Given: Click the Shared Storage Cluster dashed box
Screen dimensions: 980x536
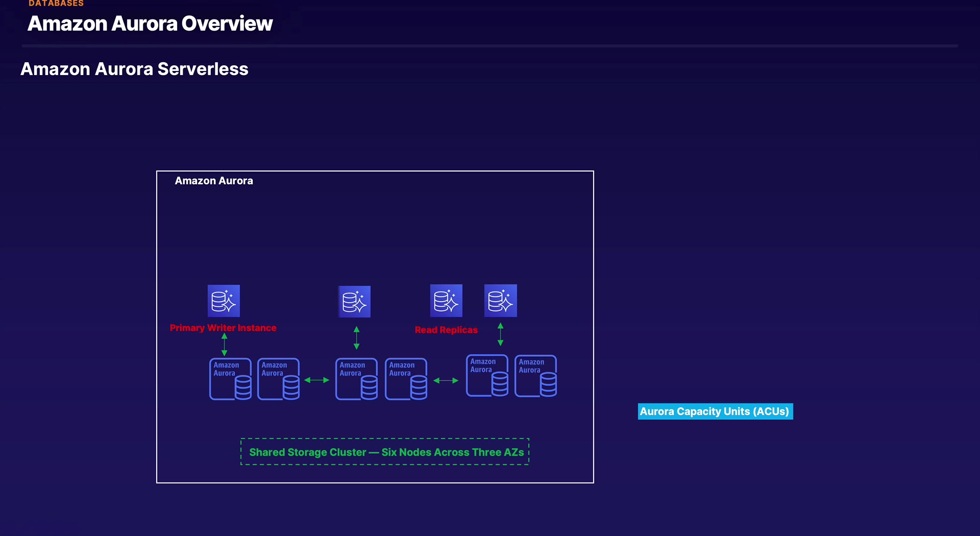Looking at the screenshot, I should (x=385, y=452).
